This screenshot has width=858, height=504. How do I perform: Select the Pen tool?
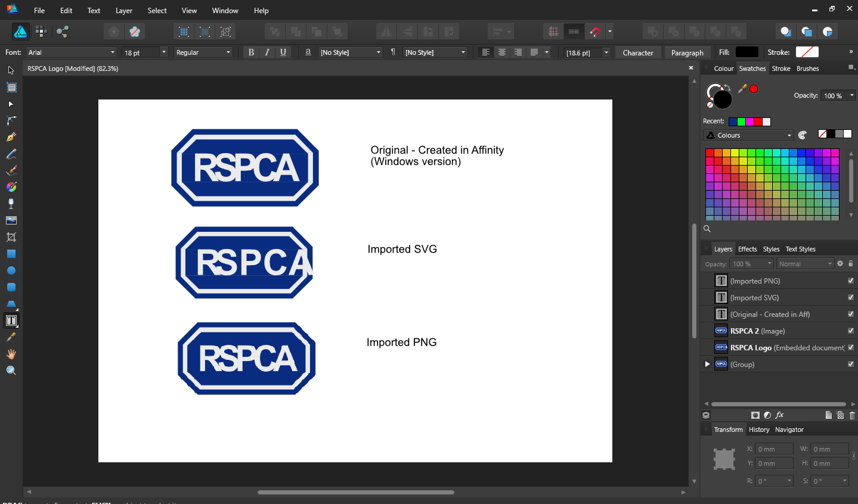pos(11,137)
